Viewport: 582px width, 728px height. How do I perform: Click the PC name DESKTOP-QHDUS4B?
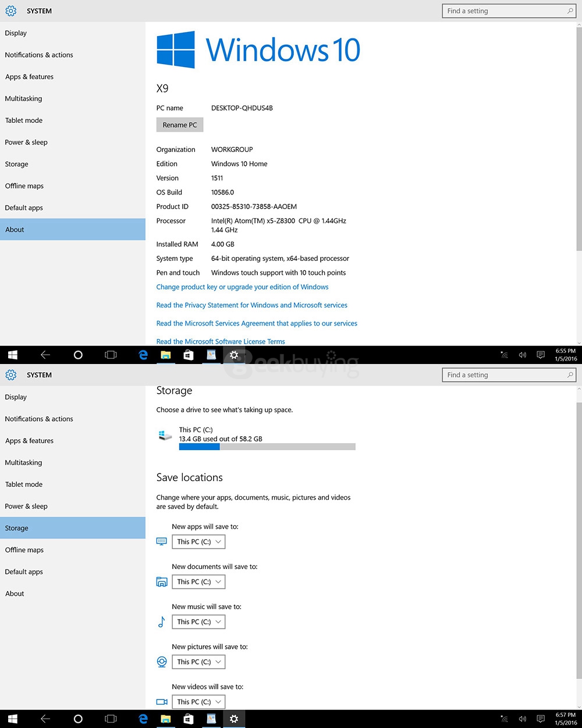coord(242,108)
